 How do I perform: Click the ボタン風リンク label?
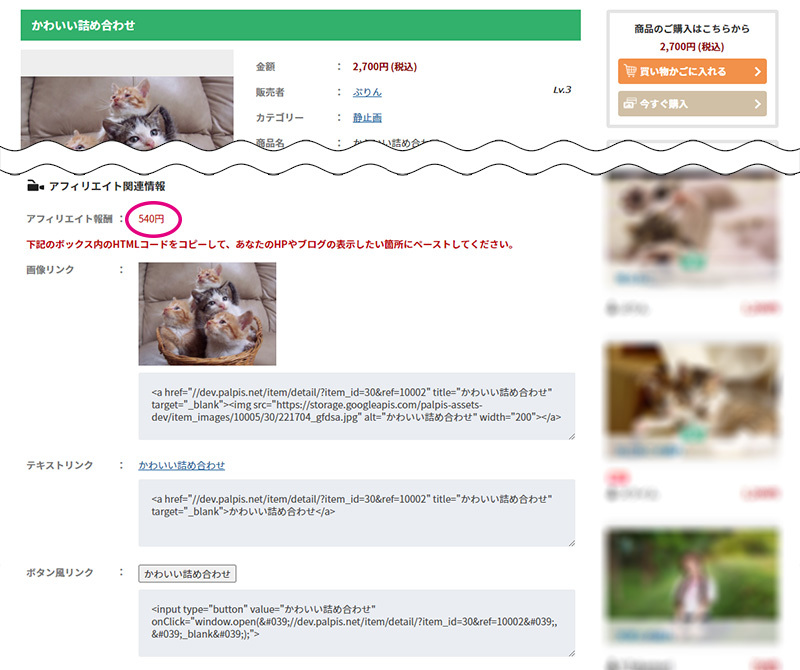(x=60, y=573)
